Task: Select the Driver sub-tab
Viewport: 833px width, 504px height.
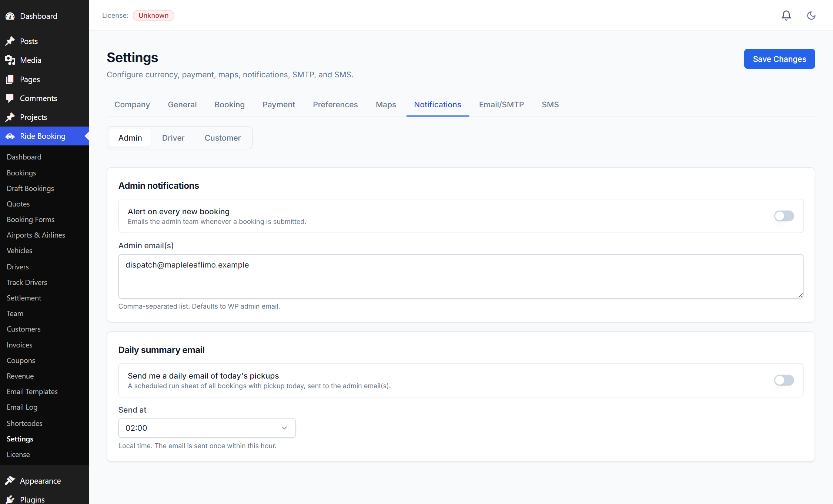Action: point(173,138)
